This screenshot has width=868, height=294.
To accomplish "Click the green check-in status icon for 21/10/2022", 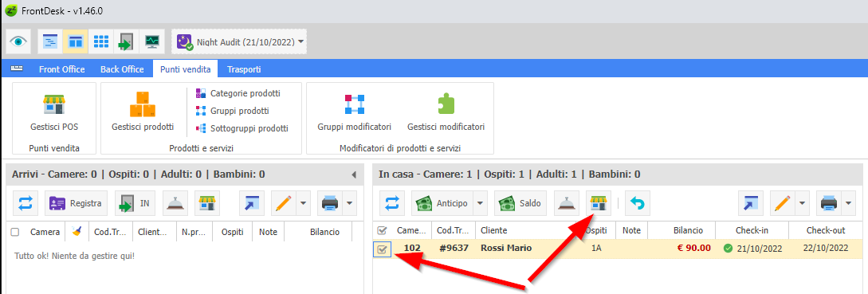I will tap(729, 248).
